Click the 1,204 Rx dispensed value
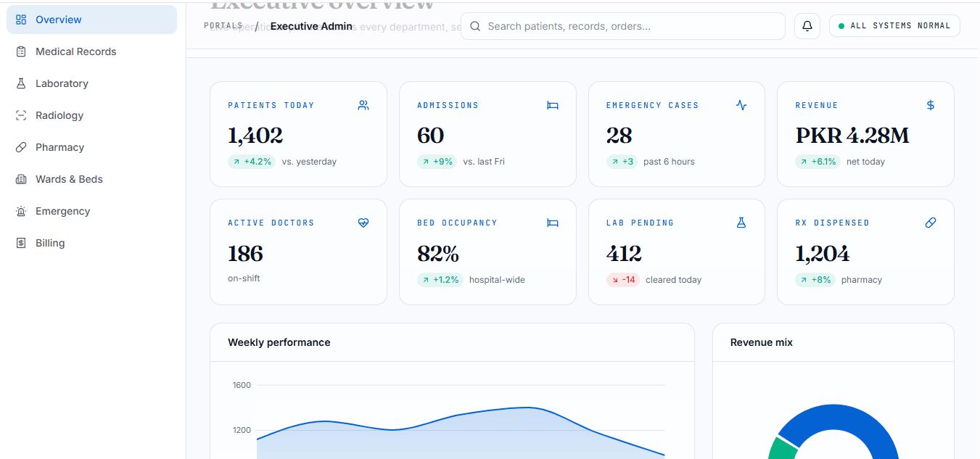Viewport: 980px width, 459px height. 823,254
